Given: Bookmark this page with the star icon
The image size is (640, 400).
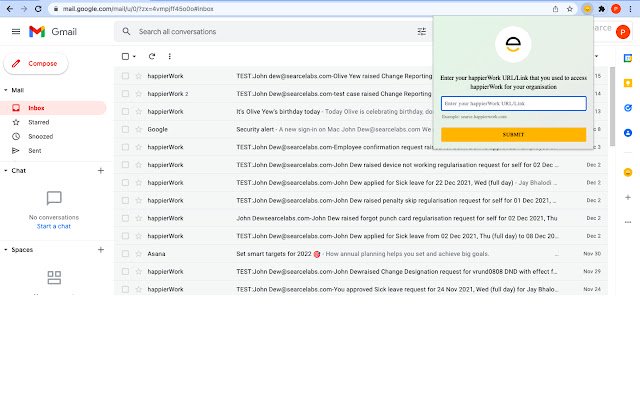Looking at the screenshot, I should tap(570, 9).
